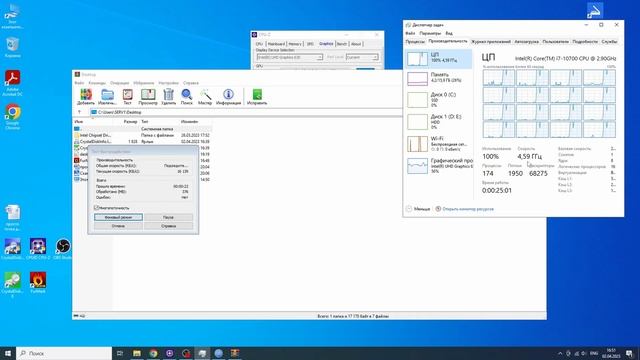Viewport: 640px width, 360px height.
Task: Open the Параметры menu in Task Manager
Action: coord(430,33)
